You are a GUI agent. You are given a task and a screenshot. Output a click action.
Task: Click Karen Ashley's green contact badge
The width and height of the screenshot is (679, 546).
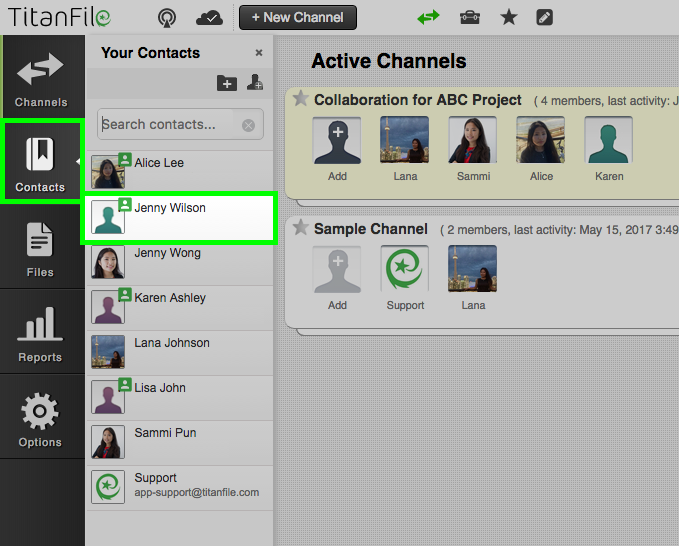125,294
